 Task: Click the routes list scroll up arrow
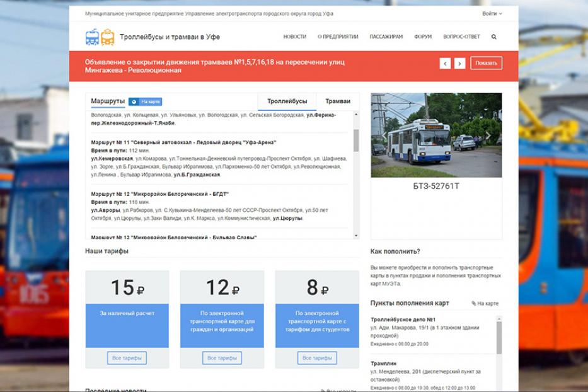pos(355,115)
